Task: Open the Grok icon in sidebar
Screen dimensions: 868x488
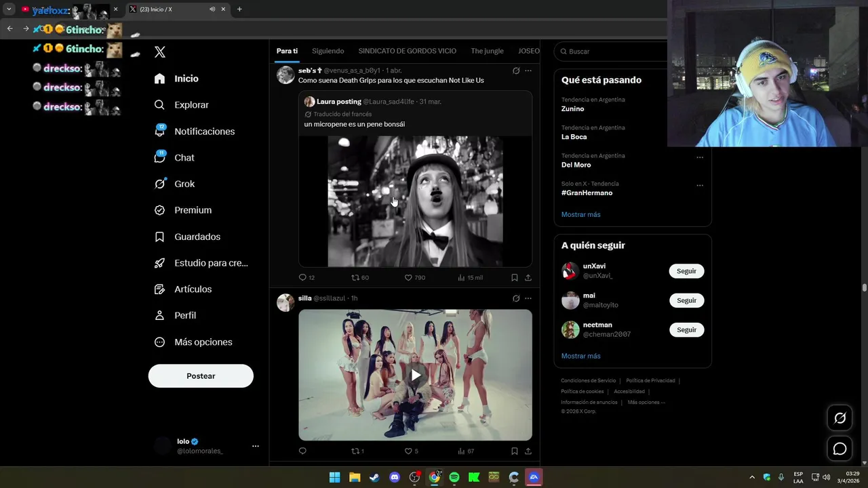Action: click(x=159, y=184)
